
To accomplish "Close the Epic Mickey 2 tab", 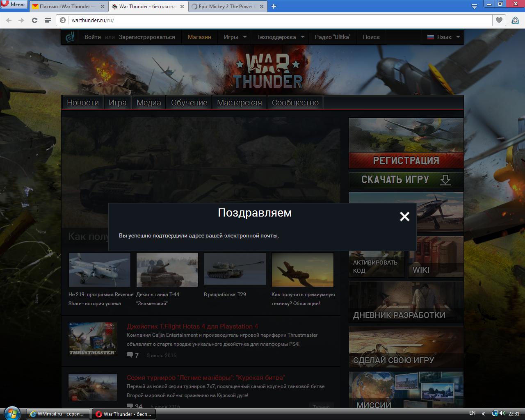I will [262, 7].
